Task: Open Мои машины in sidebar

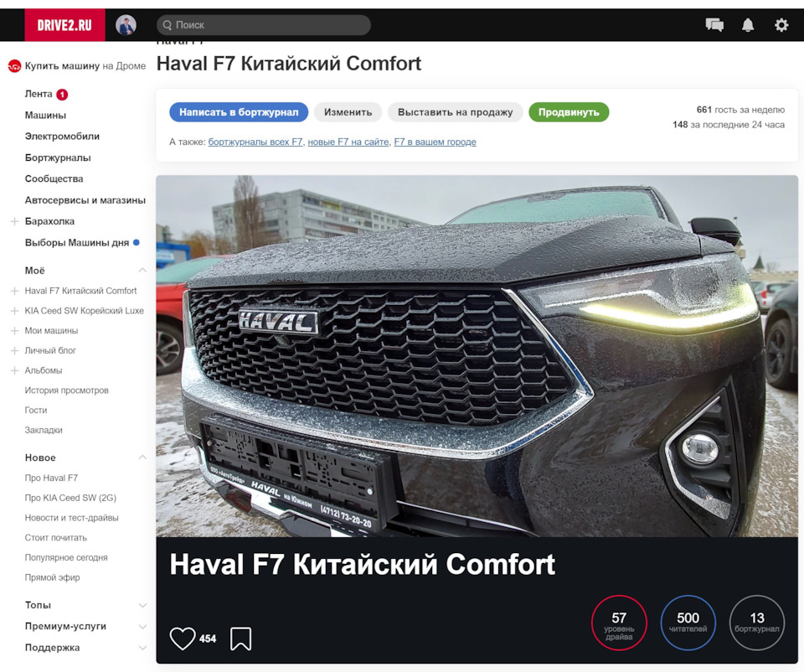Action: [51, 331]
